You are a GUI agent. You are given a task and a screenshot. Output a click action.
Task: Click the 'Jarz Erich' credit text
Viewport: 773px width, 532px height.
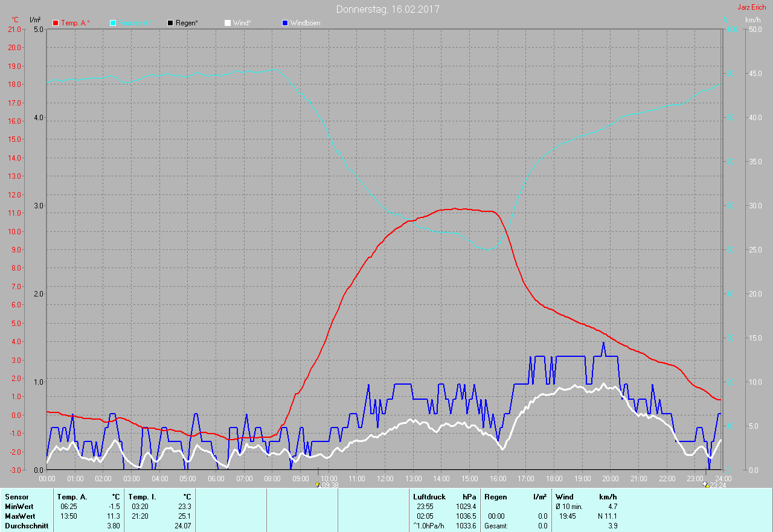pyautogui.click(x=751, y=7)
